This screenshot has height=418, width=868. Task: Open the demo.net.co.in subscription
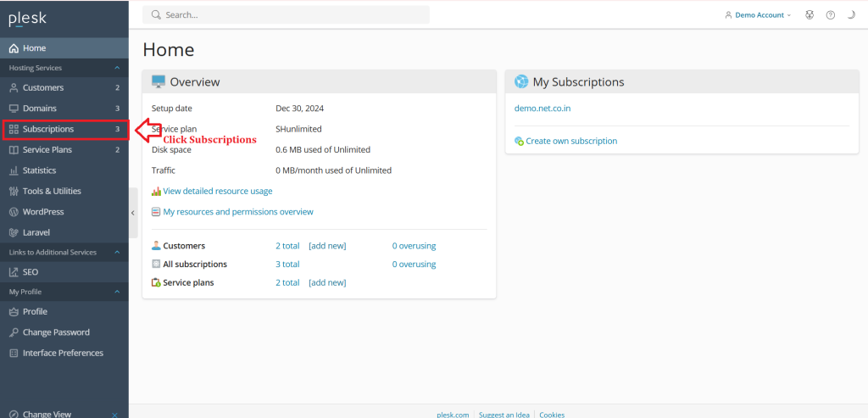pos(542,108)
